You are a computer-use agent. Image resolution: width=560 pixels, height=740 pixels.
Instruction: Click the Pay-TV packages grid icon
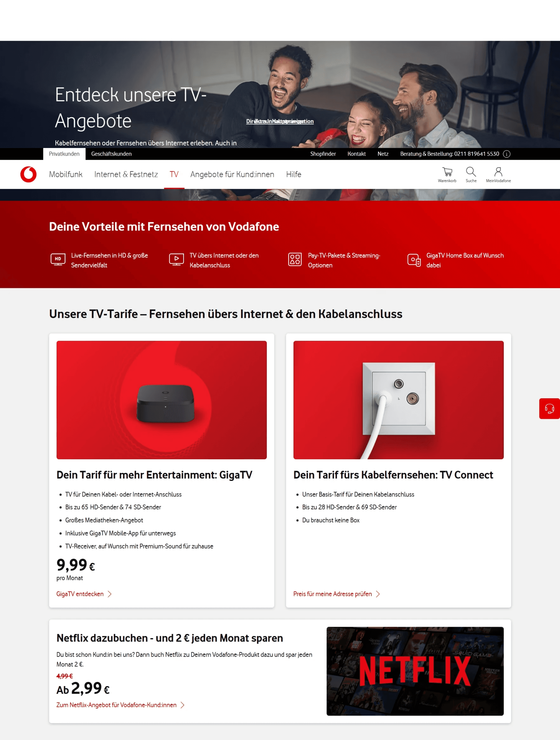tap(295, 259)
